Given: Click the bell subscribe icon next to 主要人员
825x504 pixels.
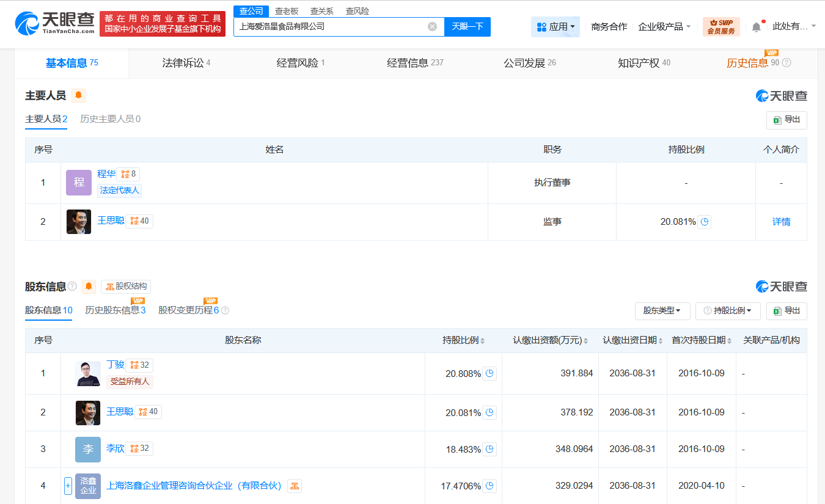Looking at the screenshot, I should pos(78,95).
